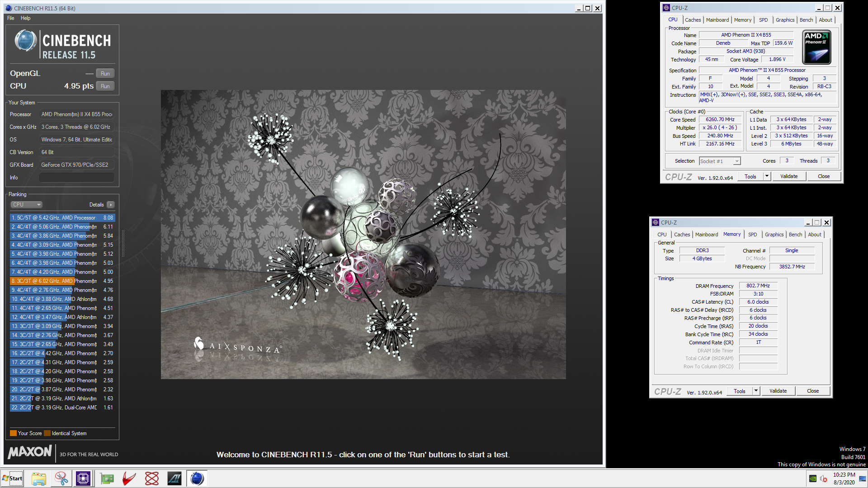Open the CPU ranking type dropdown

26,205
